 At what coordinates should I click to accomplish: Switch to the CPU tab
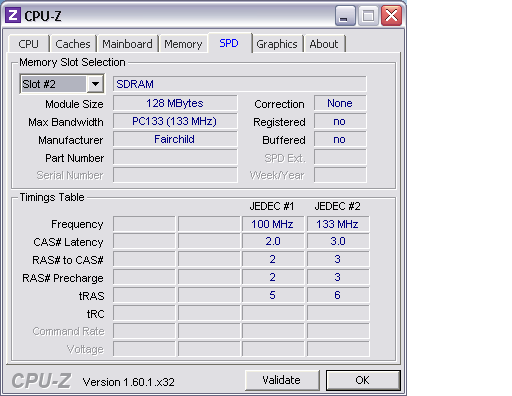pos(29,44)
